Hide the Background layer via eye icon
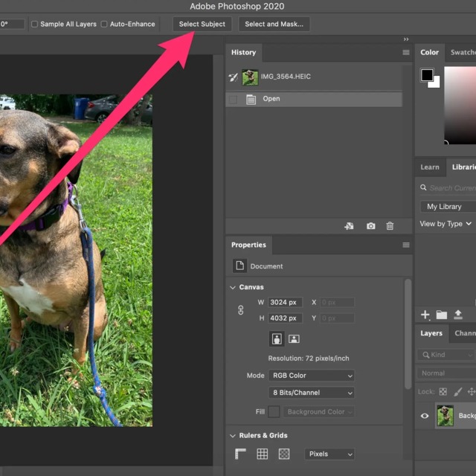This screenshot has height=476, width=476. 425,416
